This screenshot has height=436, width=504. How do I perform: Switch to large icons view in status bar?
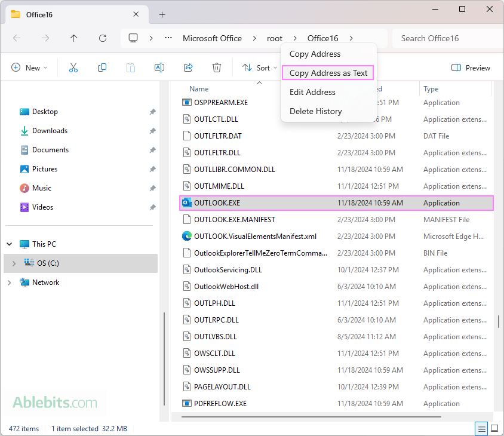[494, 428]
